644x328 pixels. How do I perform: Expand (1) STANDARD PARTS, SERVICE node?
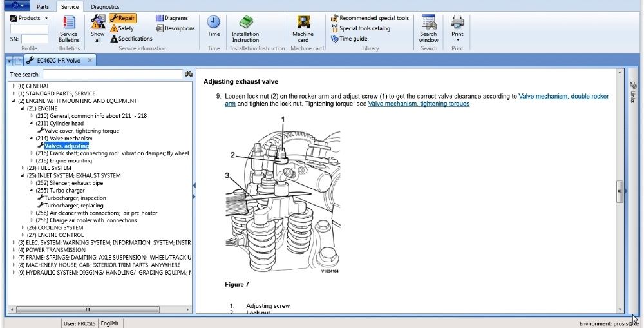click(14, 93)
